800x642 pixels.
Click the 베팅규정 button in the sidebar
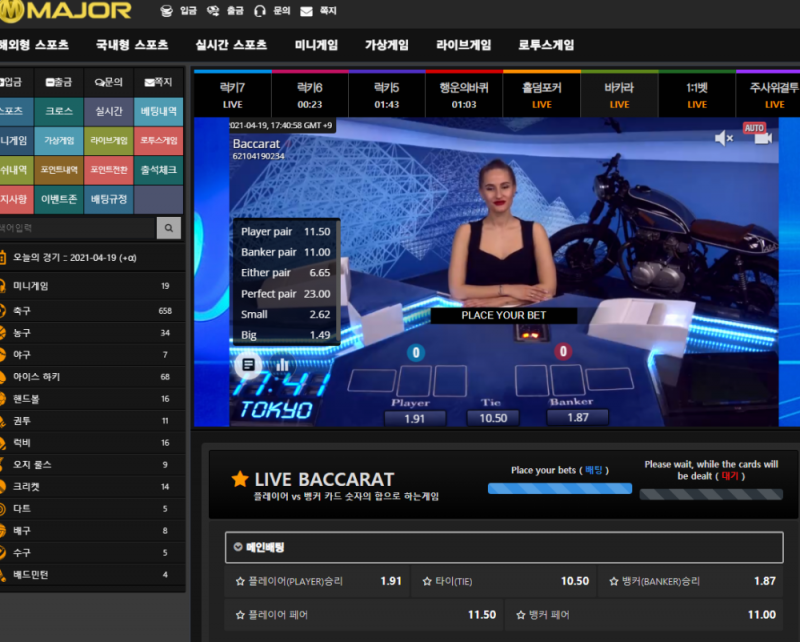point(109,199)
